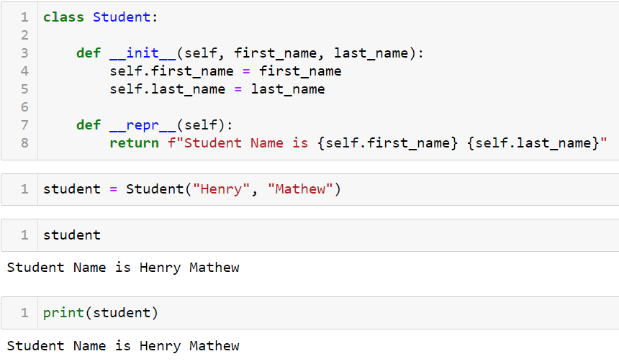
Task: Click the "Mathew" string literal
Action: [300, 189]
